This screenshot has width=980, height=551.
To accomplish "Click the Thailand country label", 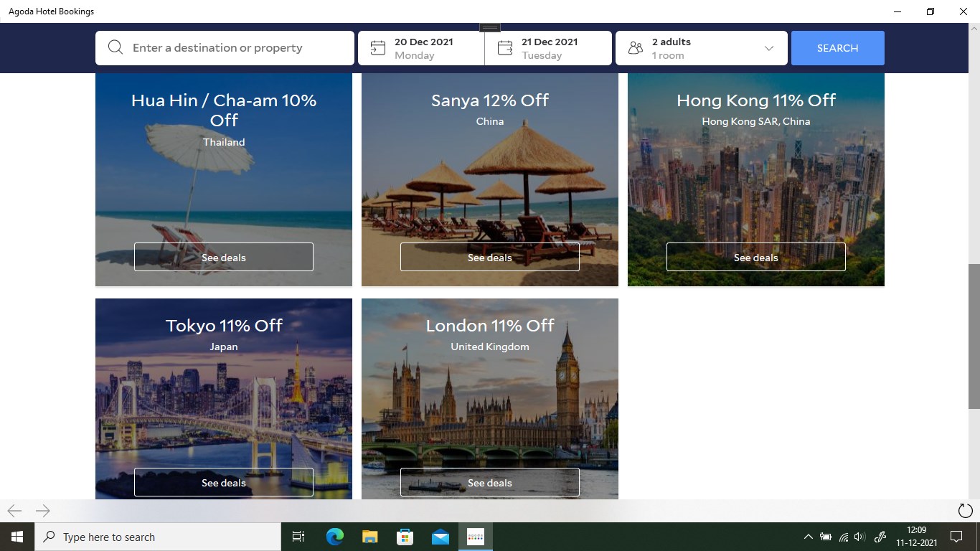I will pos(224,142).
